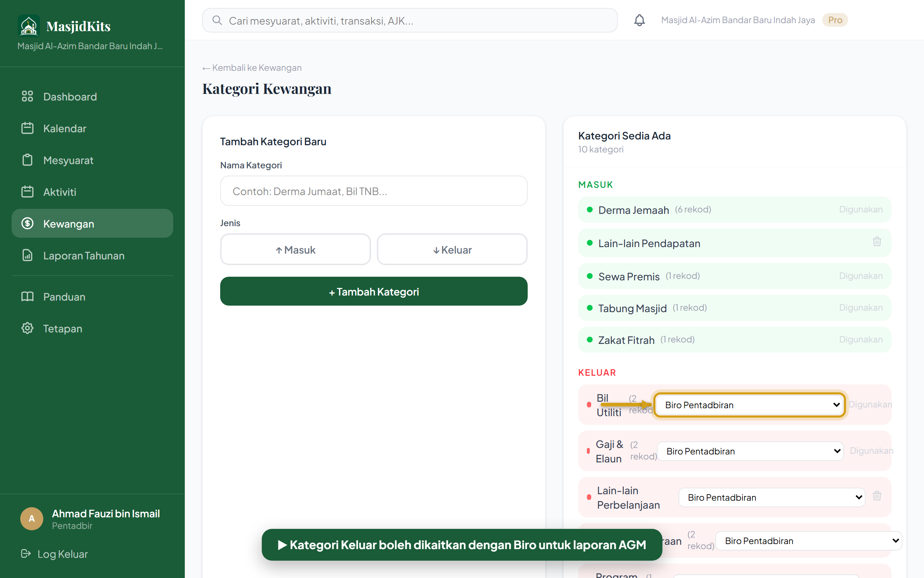924x578 pixels.
Task: Click Digunakan label on Derma Jemaah row
Action: pos(860,209)
